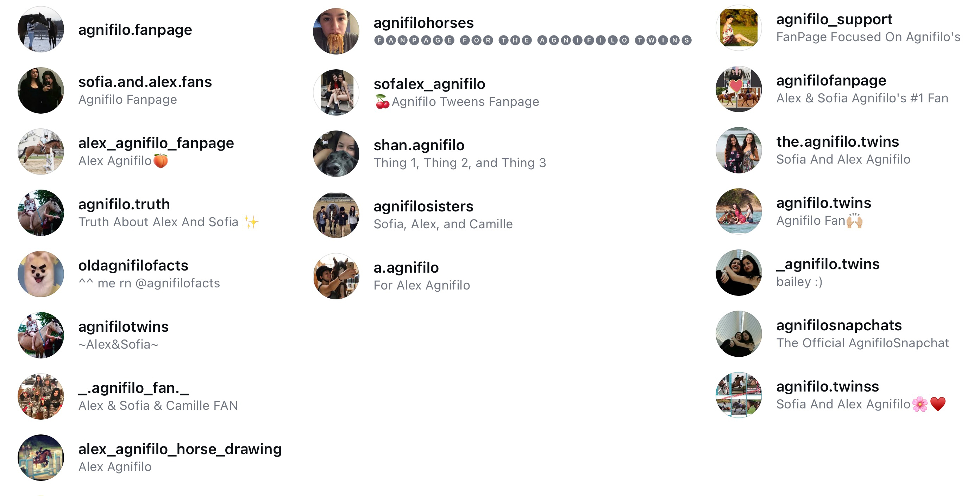Open agnifilofanpage heart collage avatar
The width and height of the screenshot is (980, 496).
(739, 89)
